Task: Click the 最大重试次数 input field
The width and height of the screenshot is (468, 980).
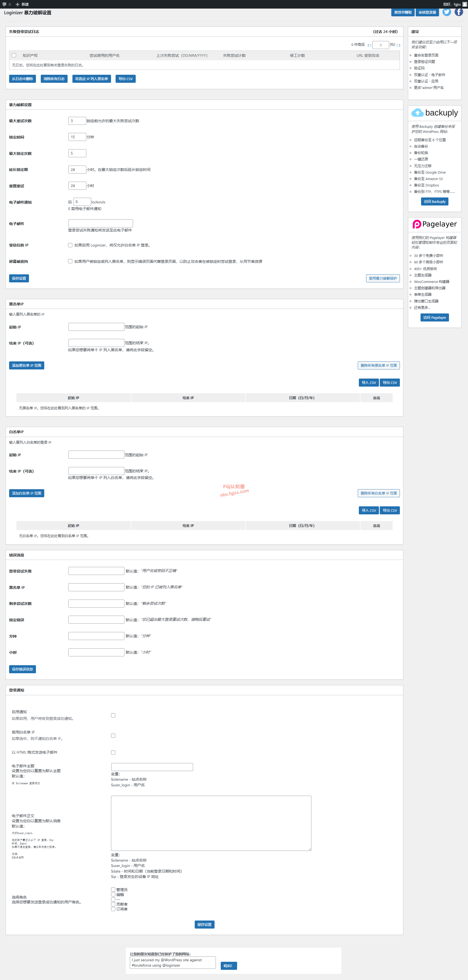Action: (77, 121)
